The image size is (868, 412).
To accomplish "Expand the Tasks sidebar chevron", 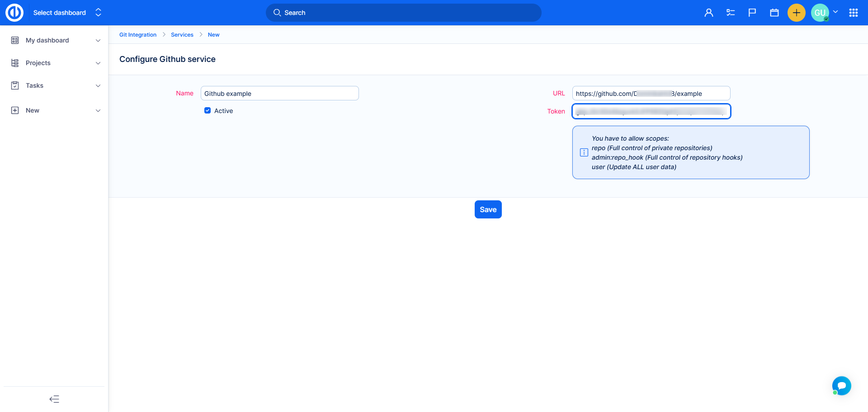I will [98, 86].
